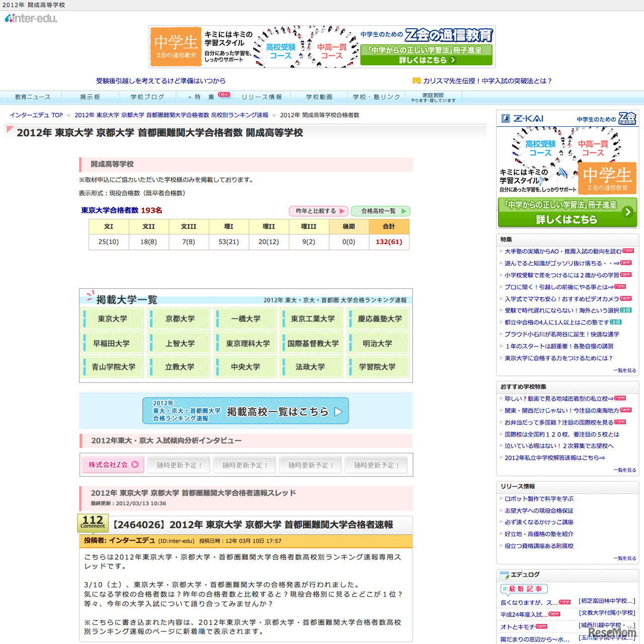The width and height of the screenshot is (644, 644).
Task: Open the 教育ニュース menu item
Action: (33, 97)
